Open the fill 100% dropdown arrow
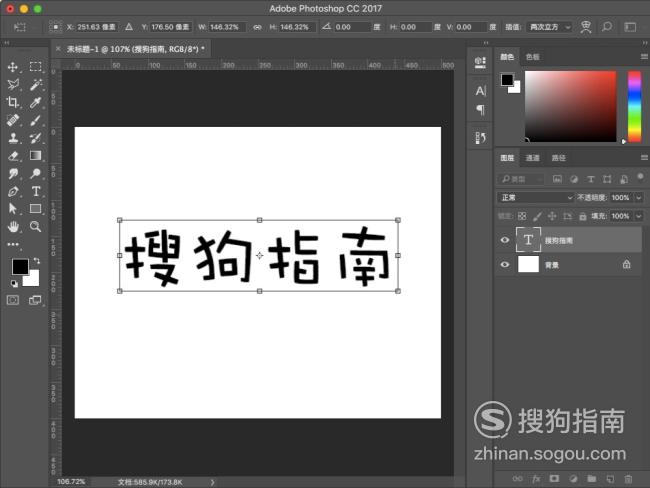This screenshot has height=488, width=650. 639,216
